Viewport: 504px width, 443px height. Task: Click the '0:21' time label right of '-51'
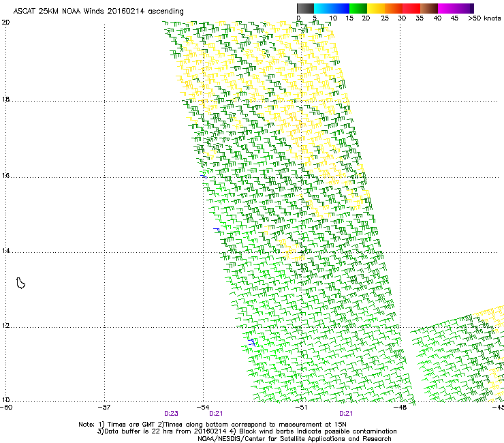pos(346,414)
